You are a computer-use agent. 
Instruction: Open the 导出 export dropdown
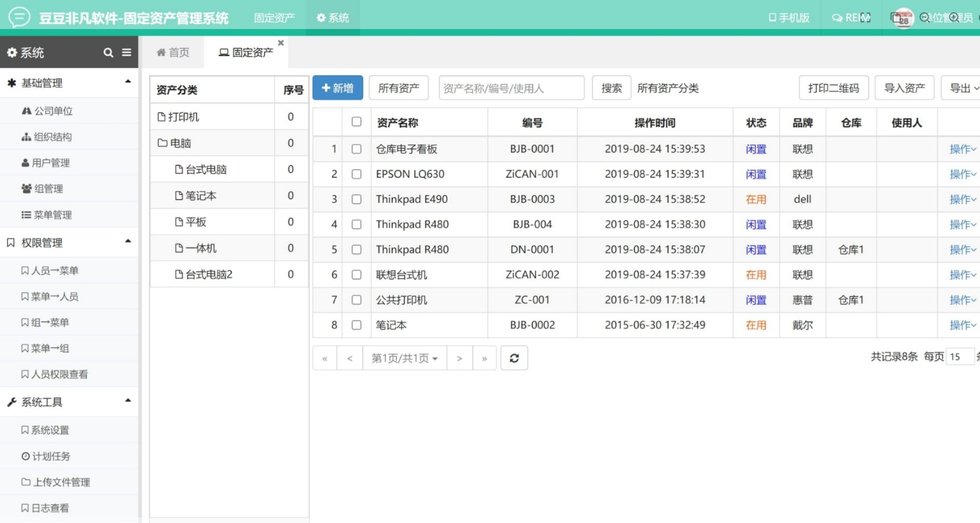click(x=963, y=88)
